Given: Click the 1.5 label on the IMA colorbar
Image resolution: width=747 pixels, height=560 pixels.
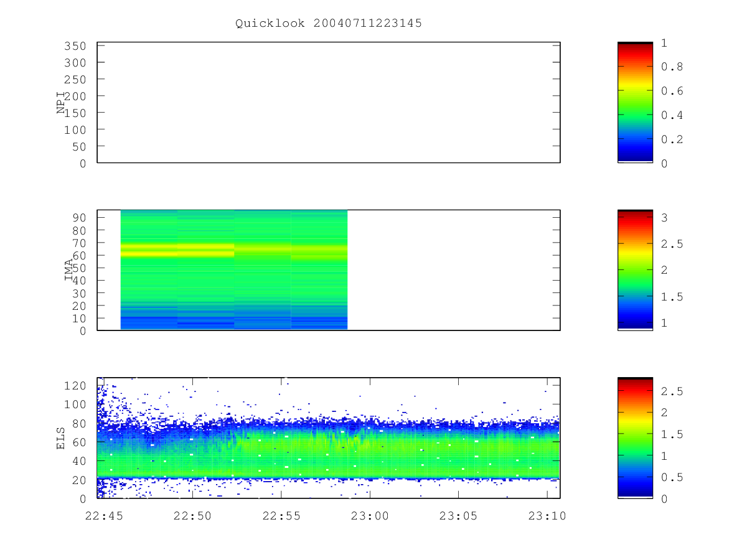Looking at the screenshot, I should coord(672,297).
